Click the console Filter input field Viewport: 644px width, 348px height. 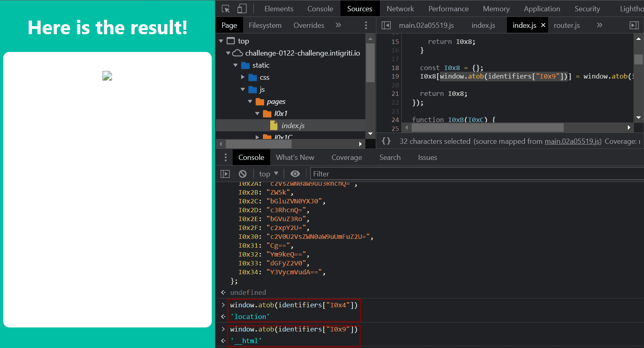[476, 174]
